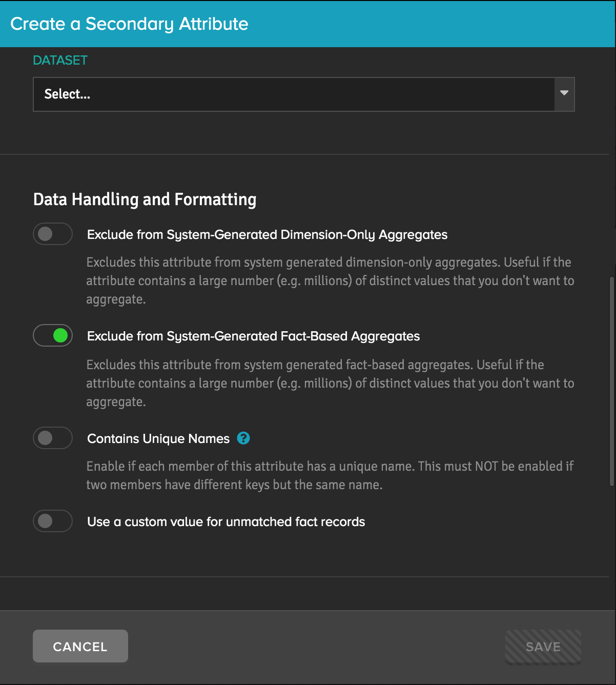Click the DATASET field label
616x685 pixels.
60,61
